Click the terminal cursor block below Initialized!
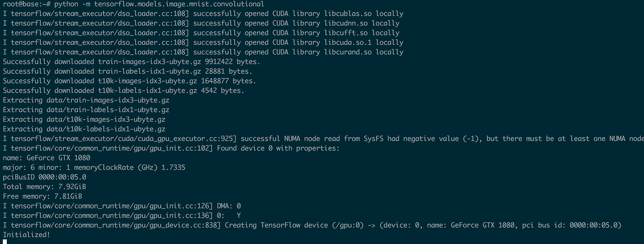This screenshot has width=644, height=244. [x=5, y=242]
